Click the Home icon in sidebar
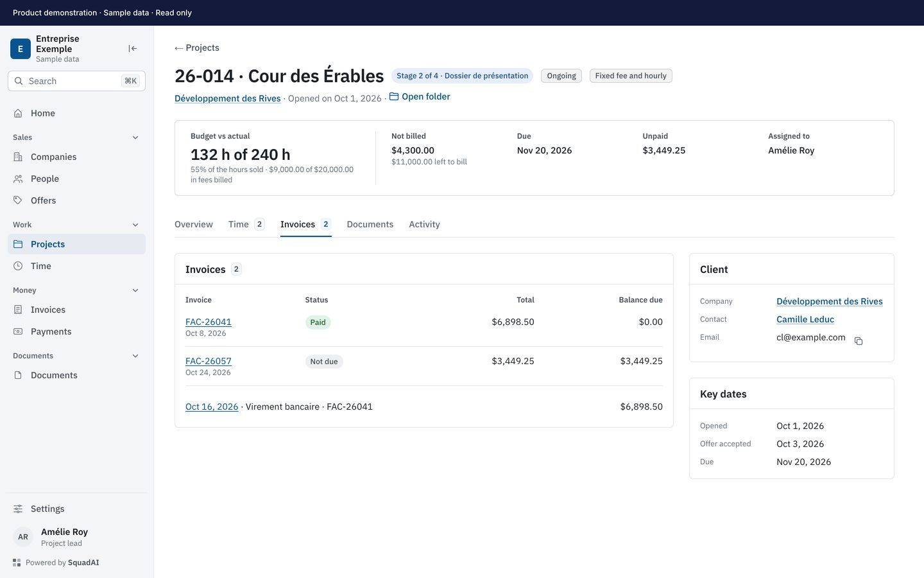 pos(18,113)
